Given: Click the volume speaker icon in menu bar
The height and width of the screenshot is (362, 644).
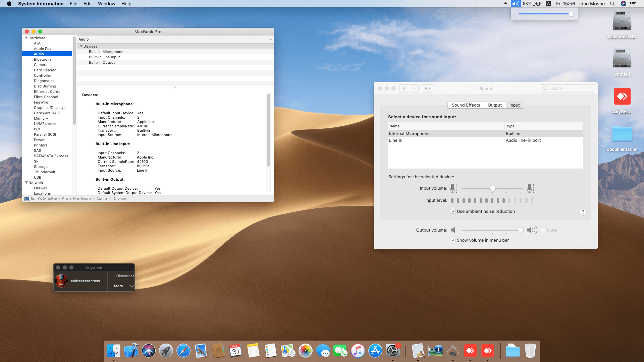Looking at the screenshot, I should coord(516,4).
